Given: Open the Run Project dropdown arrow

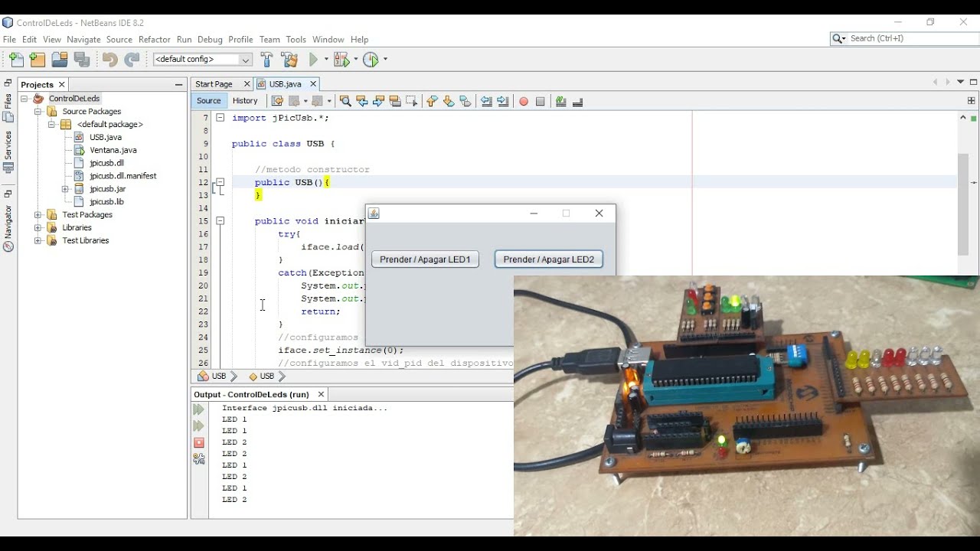Looking at the screenshot, I should pos(326,60).
